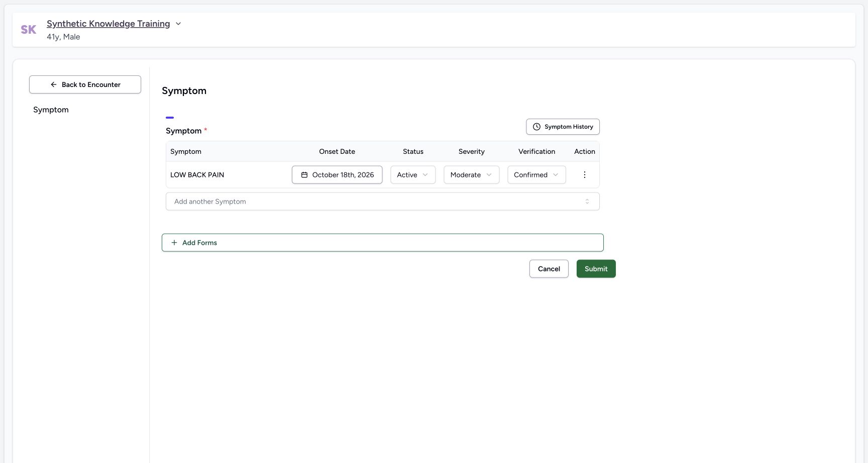Select Symptom in the left sidebar
868x463 pixels.
pos(51,110)
